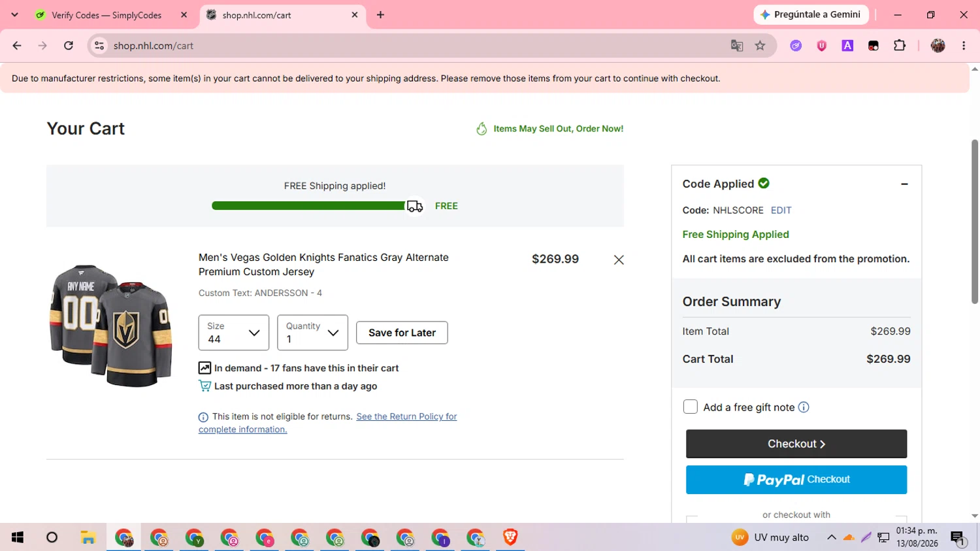Open the Golden Knights jersey thumbnail
Screen dimensions: 980x551
pos(111,326)
